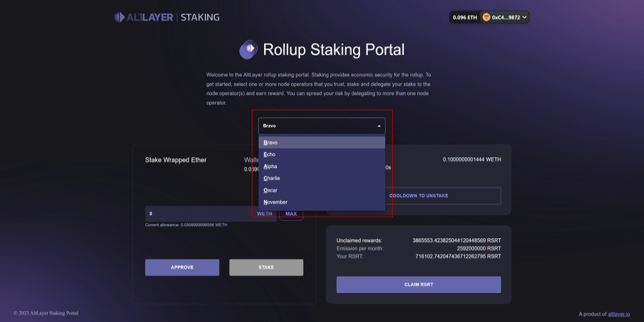Click the 0xC4...9872 wallet address
The image size is (644, 322).
pyautogui.click(x=506, y=17)
